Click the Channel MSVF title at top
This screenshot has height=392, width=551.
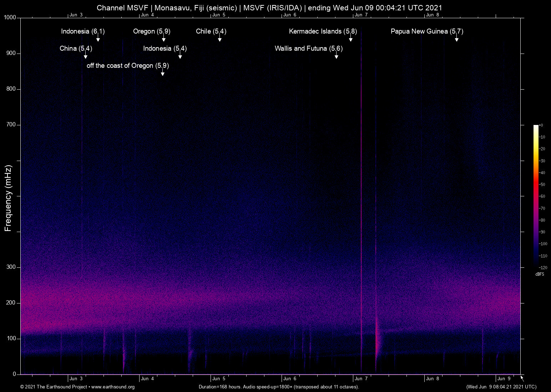point(269,7)
